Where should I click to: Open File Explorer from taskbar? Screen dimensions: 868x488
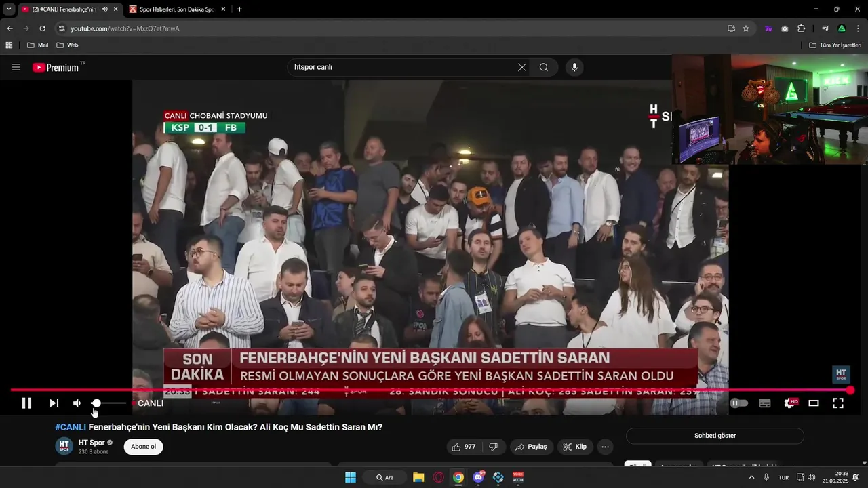(418, 477)
